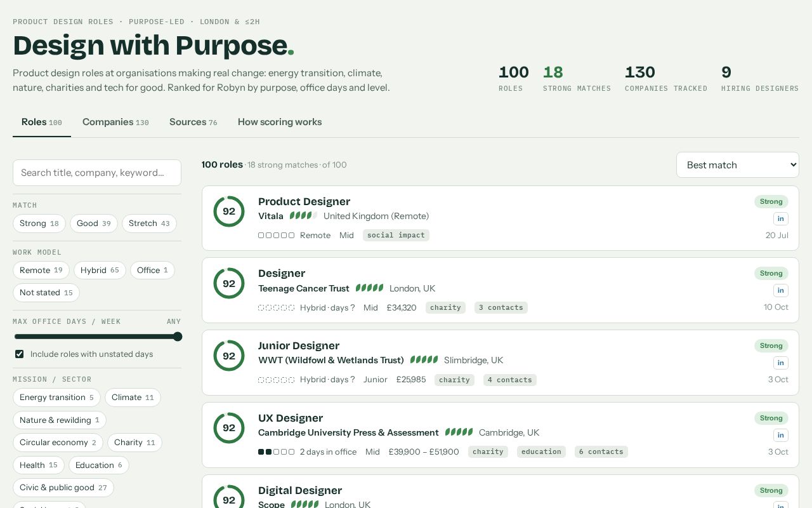Open the Best match sort dropdown
Viewport: 812px width, 508px height.
pyautogui.click(x=738, y=165)
